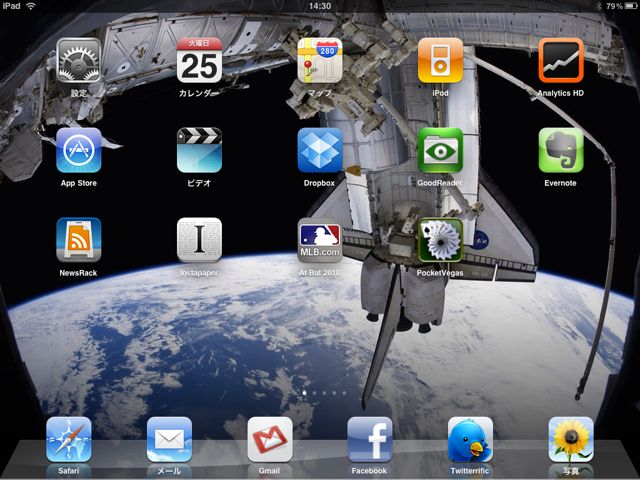Launch Instapaper app
This screenshot has height=480, width=640.
199,240
